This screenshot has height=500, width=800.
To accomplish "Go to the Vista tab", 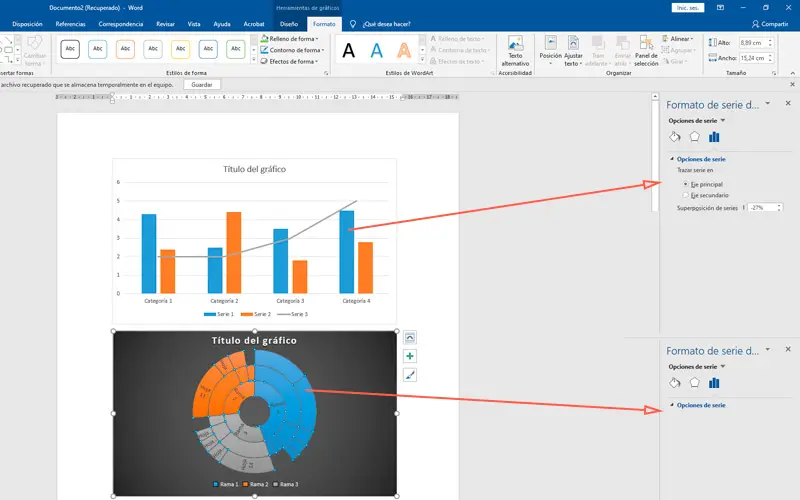I will point(194,24).
